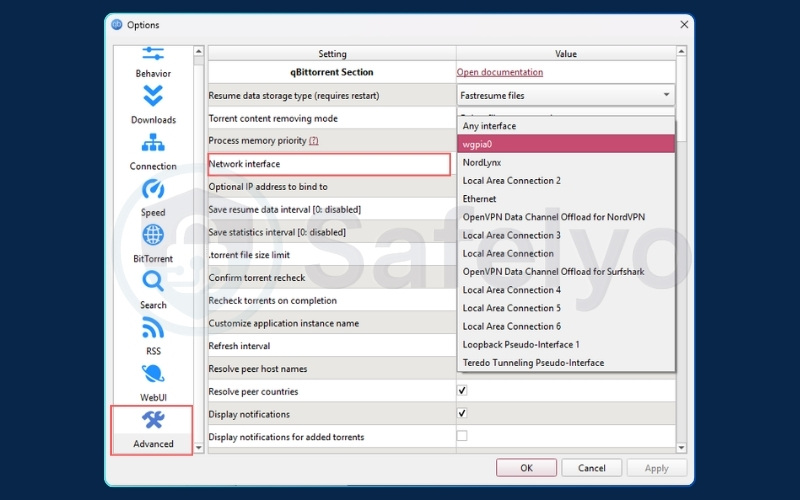Select Local Area Connection 4 option
800x500 pixels.
point(566,290)
